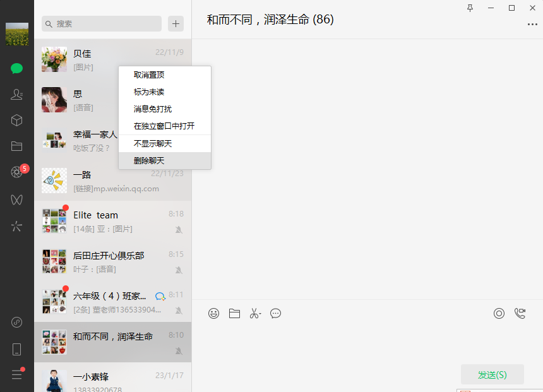The image size is (543, 392).
Task: Open the Mini Programs icon in sidebar
Action: click(16, 323)
